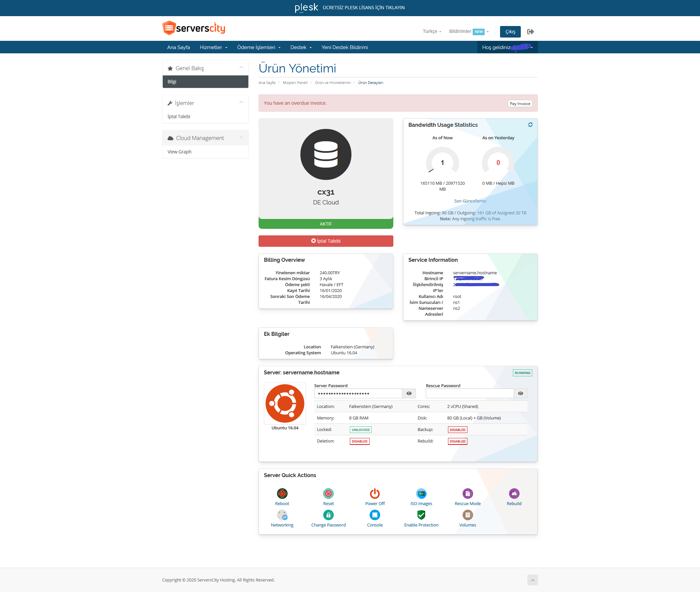Image resolution: width=700 pixels, height=592 pixels.
Task: Click the green AKTIF status bar
Action: pyautogui.click(x=326, y=224)
